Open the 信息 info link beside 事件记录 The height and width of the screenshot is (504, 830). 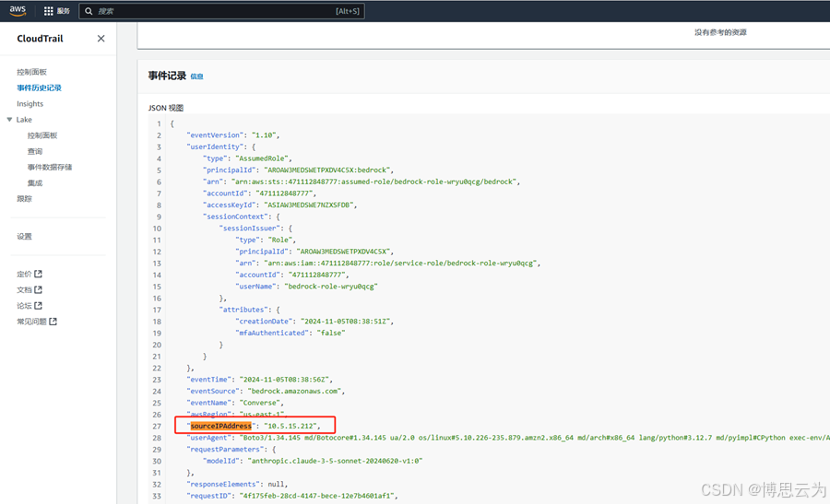click(197, 76)
